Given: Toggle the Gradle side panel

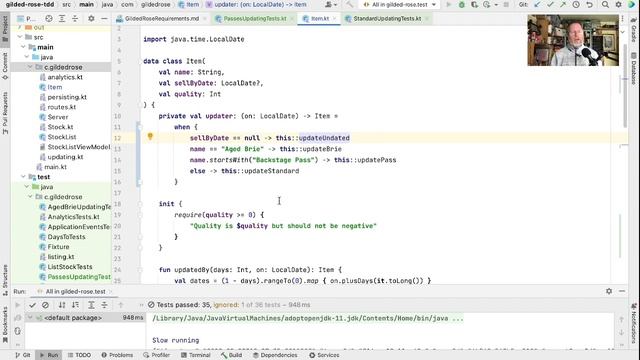Looking at the screenshot, I should [x=634, y=29].
